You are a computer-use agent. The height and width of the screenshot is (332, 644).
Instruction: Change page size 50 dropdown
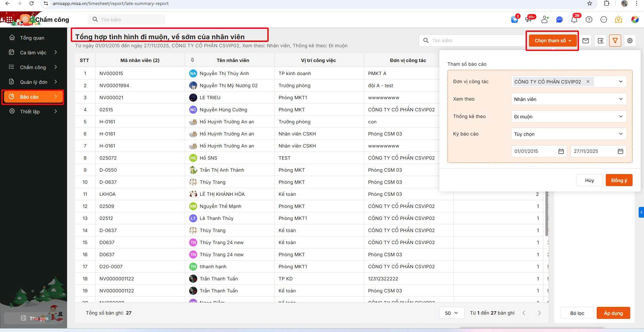451,313
